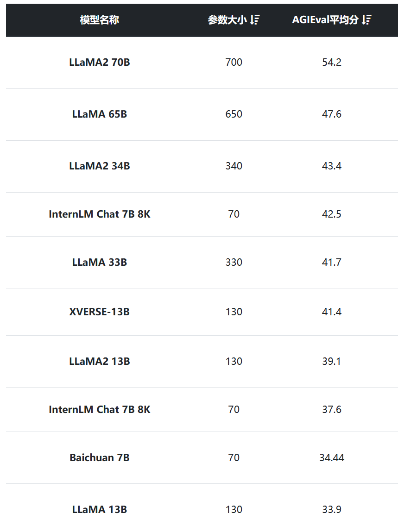The height and width of the screenshot is (532, 398).
Task: Click the 34.44 score cell
Action: pyautogui.click(x=332, y=458)
